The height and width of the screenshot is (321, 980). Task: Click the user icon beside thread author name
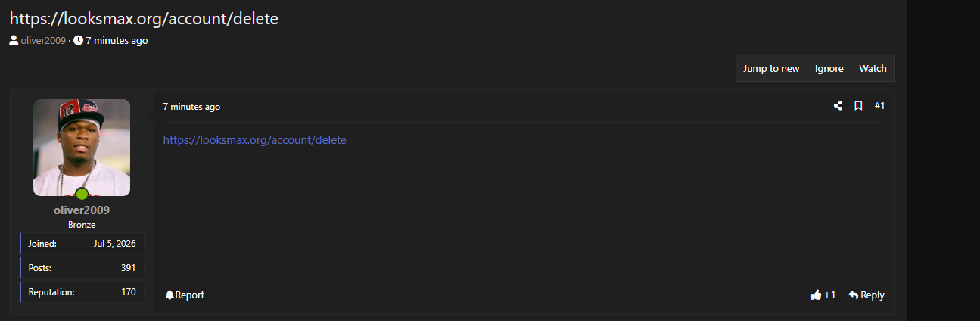tap(14, 40)
